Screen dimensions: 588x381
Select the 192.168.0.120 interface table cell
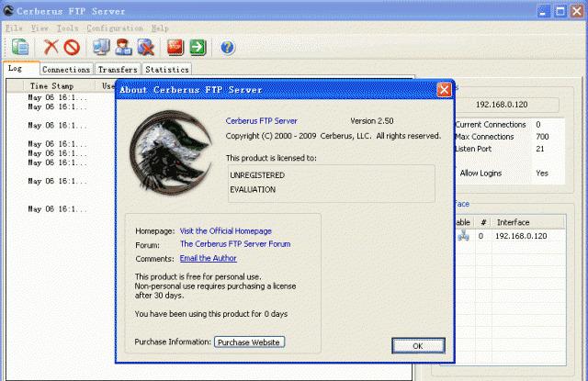(521, 236)
